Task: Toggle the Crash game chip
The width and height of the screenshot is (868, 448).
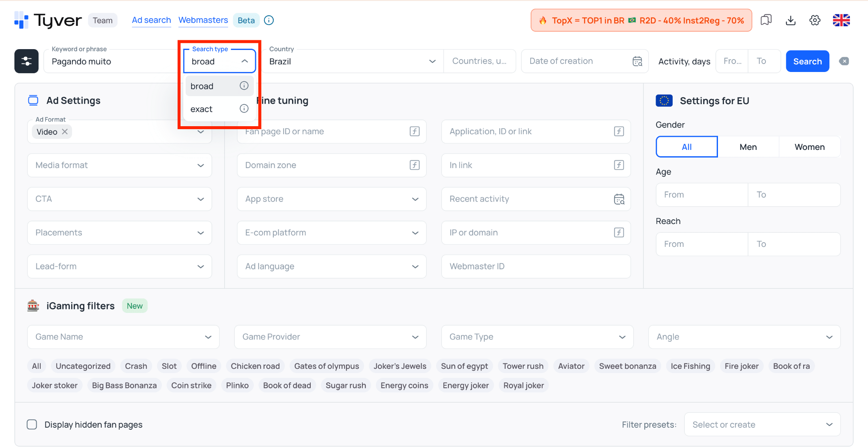Action: 136,366
